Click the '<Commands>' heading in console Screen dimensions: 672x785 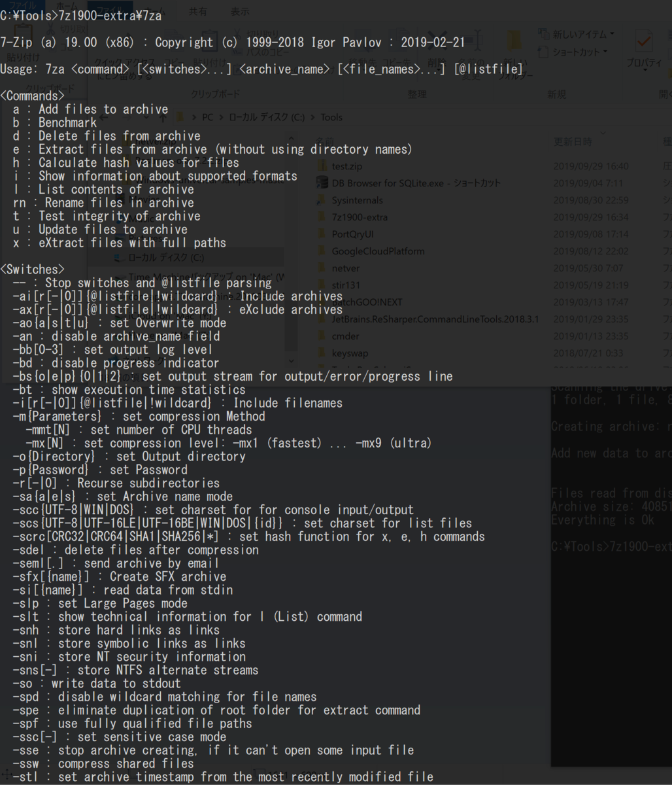pos(33,96)
